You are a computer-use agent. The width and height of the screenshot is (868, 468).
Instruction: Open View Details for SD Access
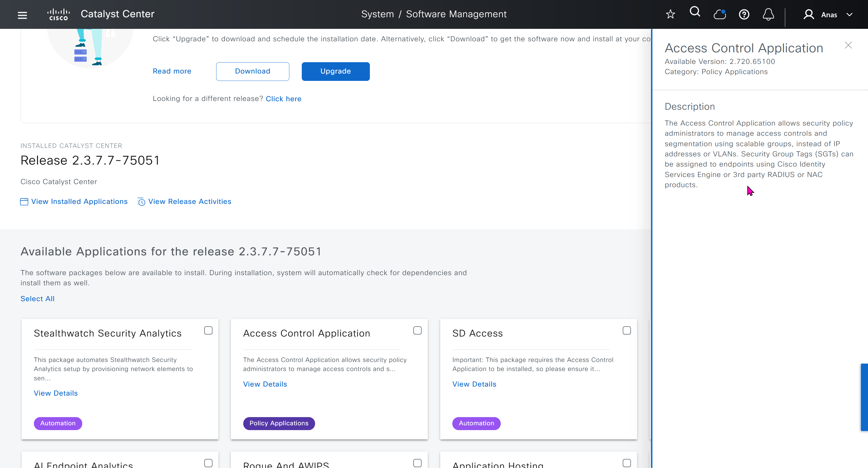(x=474, y=384)
